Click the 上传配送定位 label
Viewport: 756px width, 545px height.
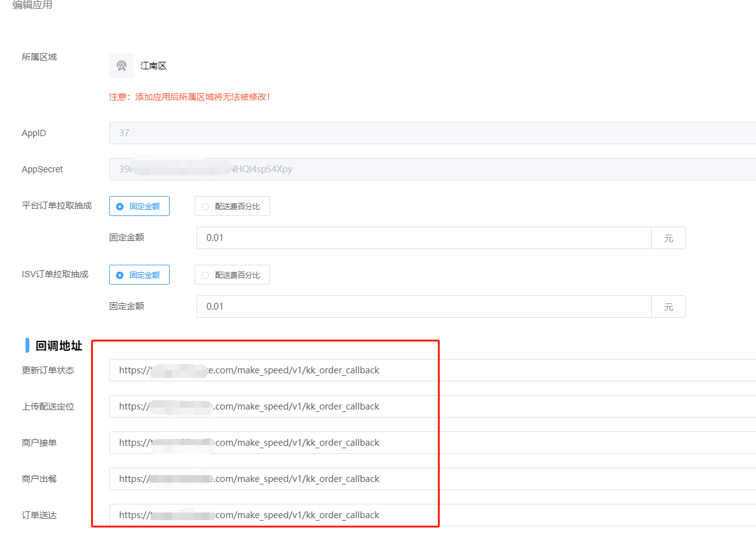pyautogui.click(x=48, y=406)
